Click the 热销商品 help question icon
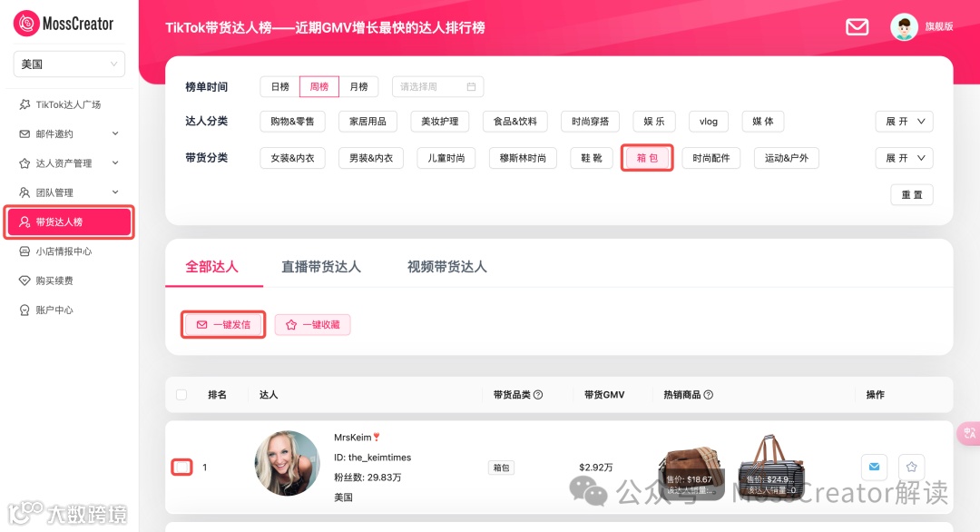This screenshot has height=532, width=980. 708,395
